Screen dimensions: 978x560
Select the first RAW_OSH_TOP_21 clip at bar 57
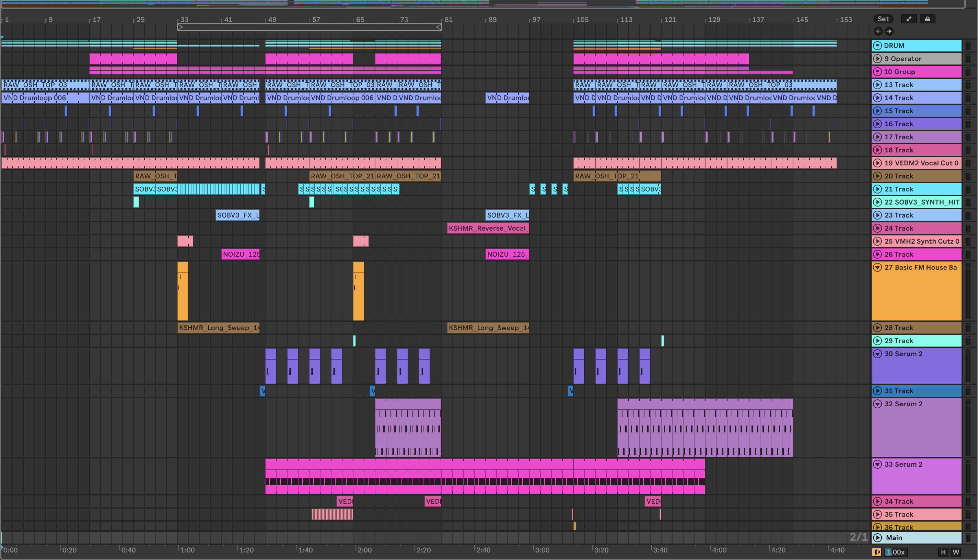(x=342, y=176)
